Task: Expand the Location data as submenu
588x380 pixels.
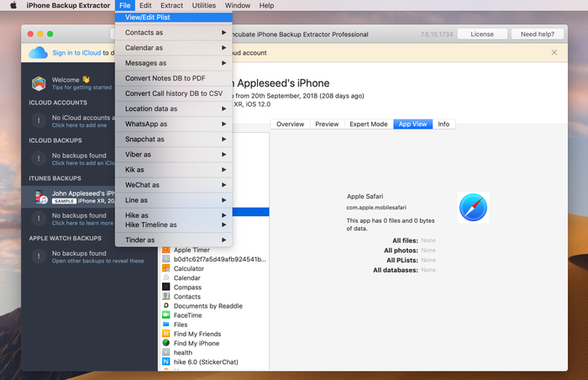Action: coord(174,108)
